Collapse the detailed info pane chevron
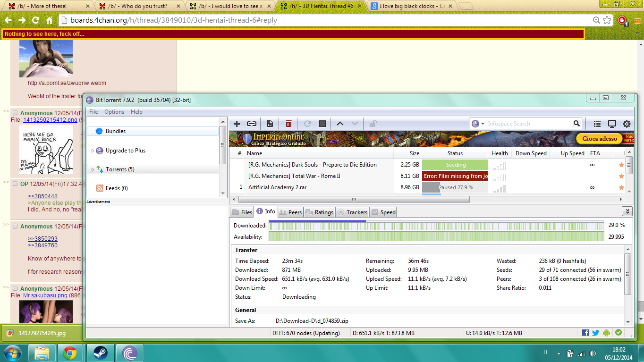The width and height of the screenshot is (644, 362). [x=627, y=211]
